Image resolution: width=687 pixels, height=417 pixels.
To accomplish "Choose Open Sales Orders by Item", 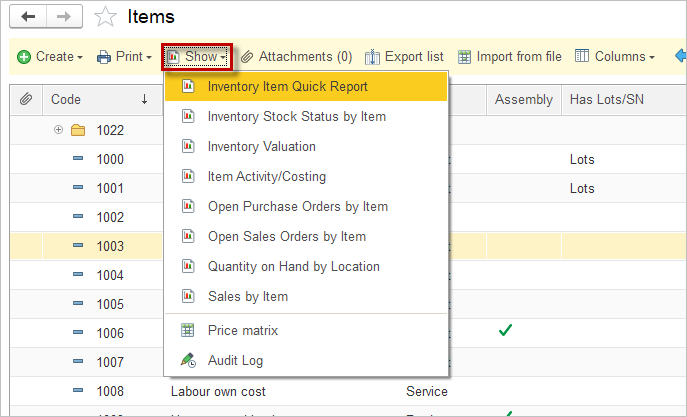I will coord(287,236).
